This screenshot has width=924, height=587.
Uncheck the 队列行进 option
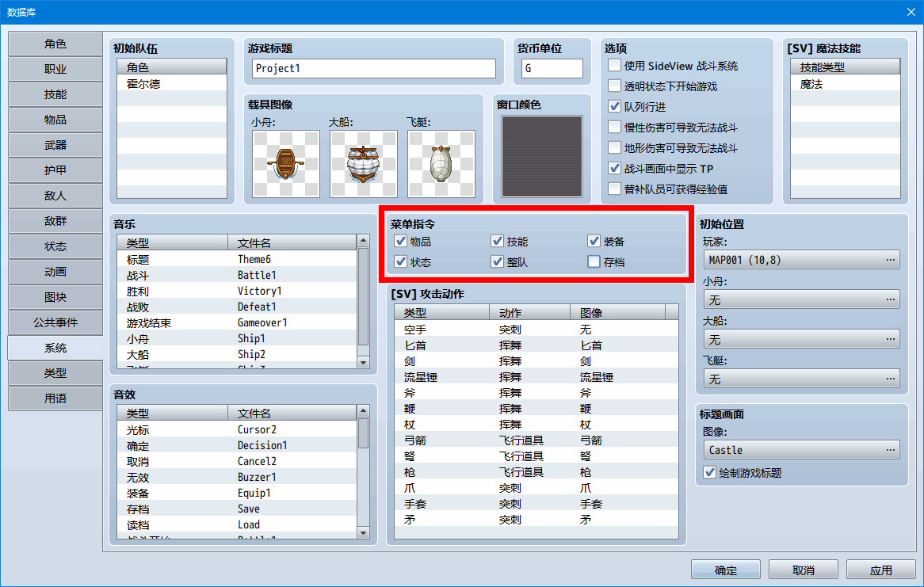click(615, 107)
